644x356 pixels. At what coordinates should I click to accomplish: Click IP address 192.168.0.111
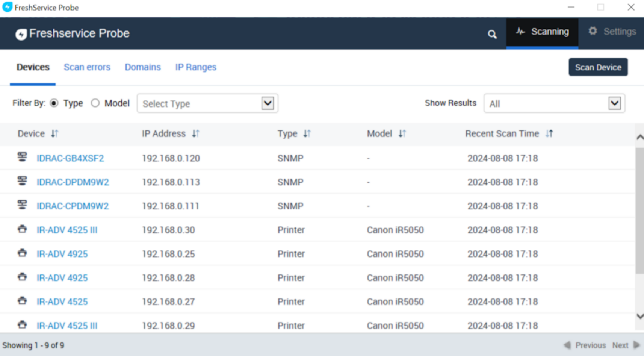click(171, 206)
